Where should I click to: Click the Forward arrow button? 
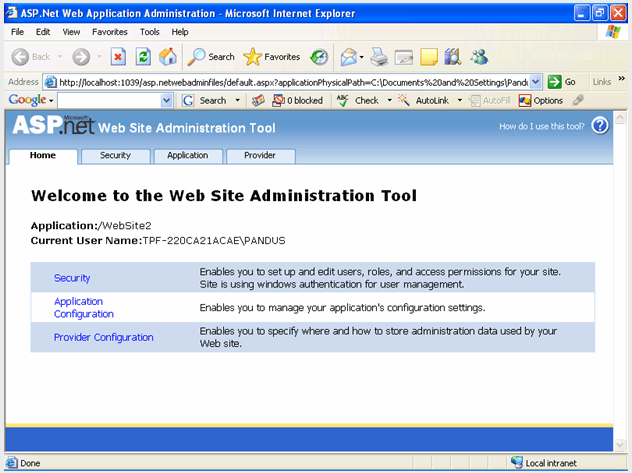(81, 57)
